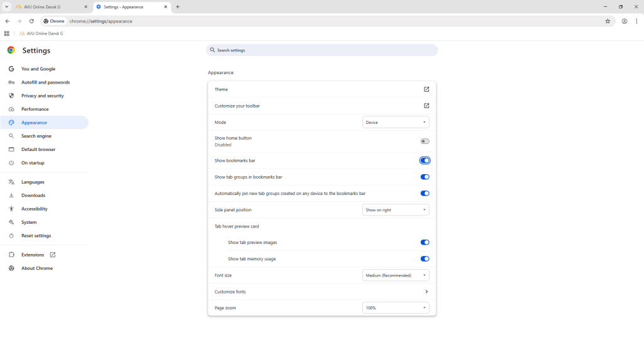644x349 pixels.
Task: Click the Search settings field
Action: pyautogui.click(x=322, y=50)
